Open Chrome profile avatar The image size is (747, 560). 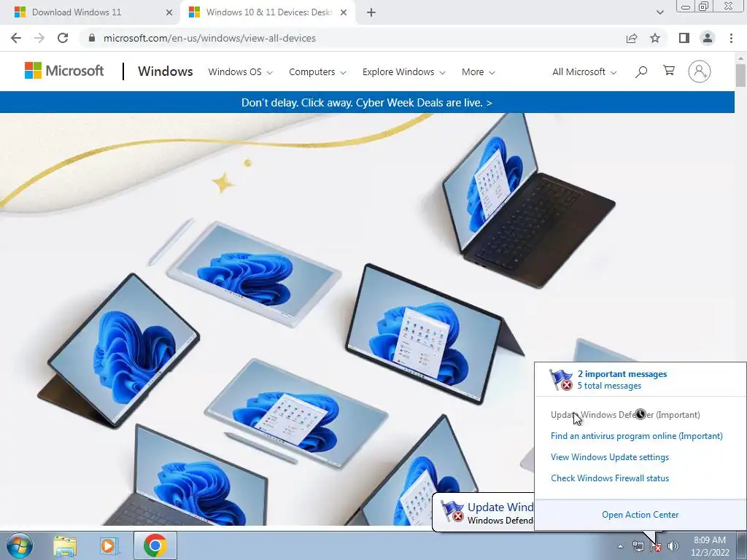(708, 38)
